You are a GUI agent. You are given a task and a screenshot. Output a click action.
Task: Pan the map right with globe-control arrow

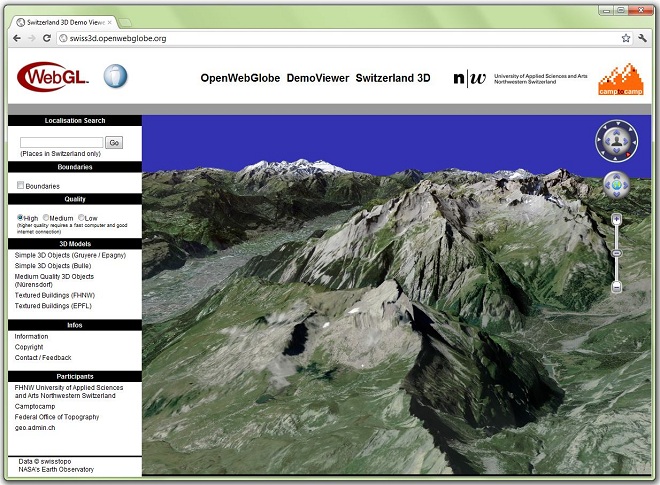pyautogui.click(x=625, y=185)
